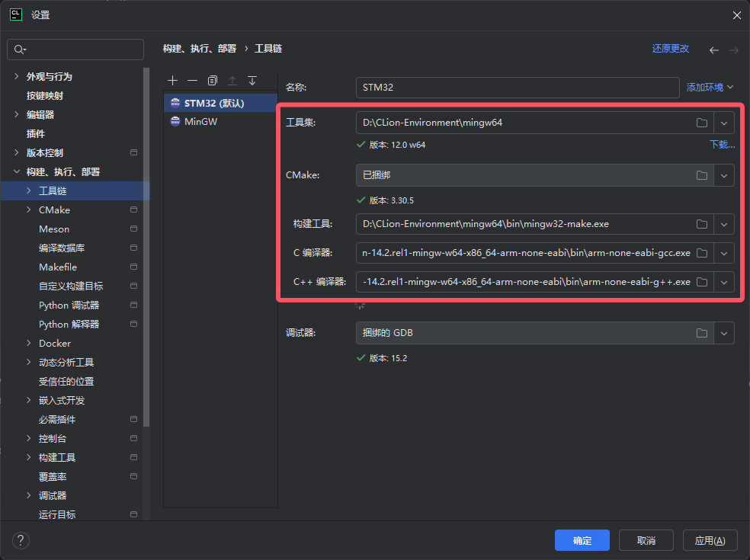Viewport: 750px width, 560px height.
Task: Click project-level icon beside Makefile
Action: click(x=133, y=267)
